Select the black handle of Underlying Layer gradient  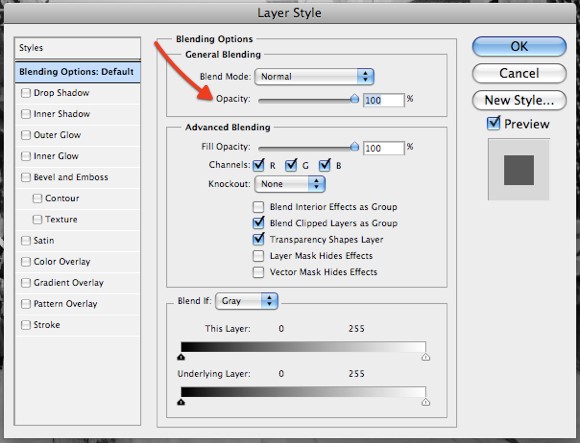pos(181,402)
